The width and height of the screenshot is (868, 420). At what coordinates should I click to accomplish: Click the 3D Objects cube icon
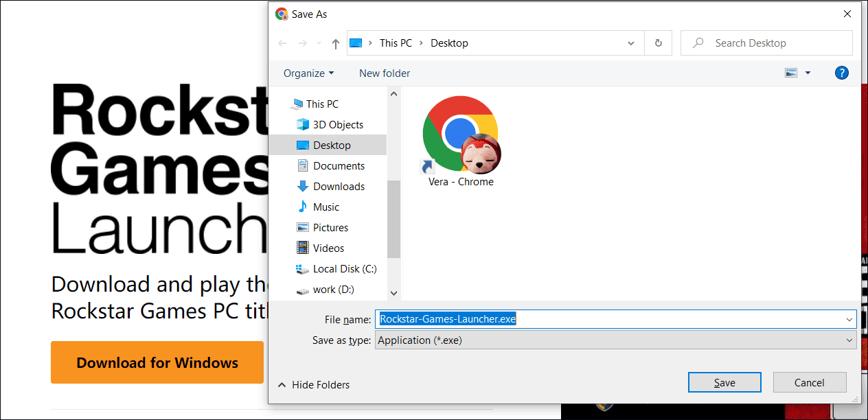coord(303,124)
